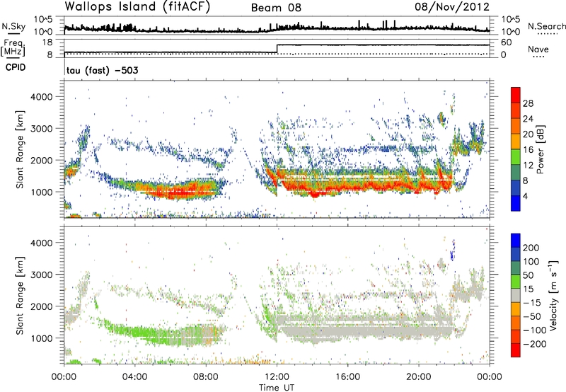This screenshot has height=392, width=566.
Task: Click the "16:00" time tick label
Action: 347,377
